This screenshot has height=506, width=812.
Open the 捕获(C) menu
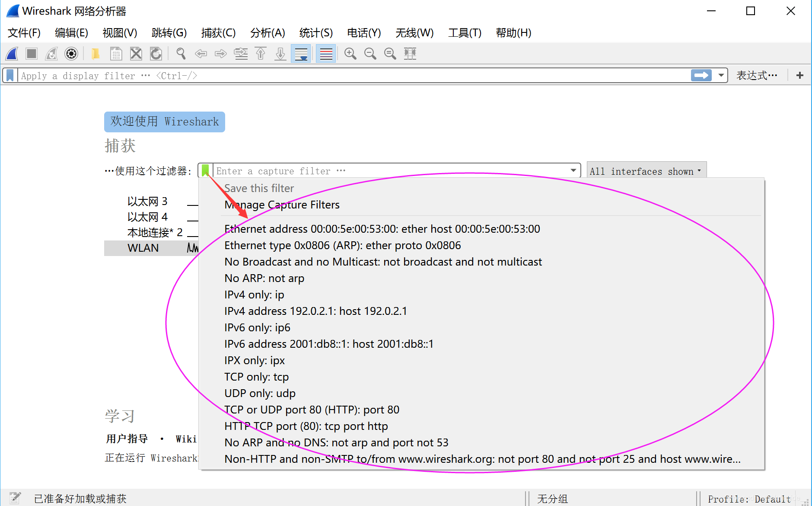click(218, 33)
